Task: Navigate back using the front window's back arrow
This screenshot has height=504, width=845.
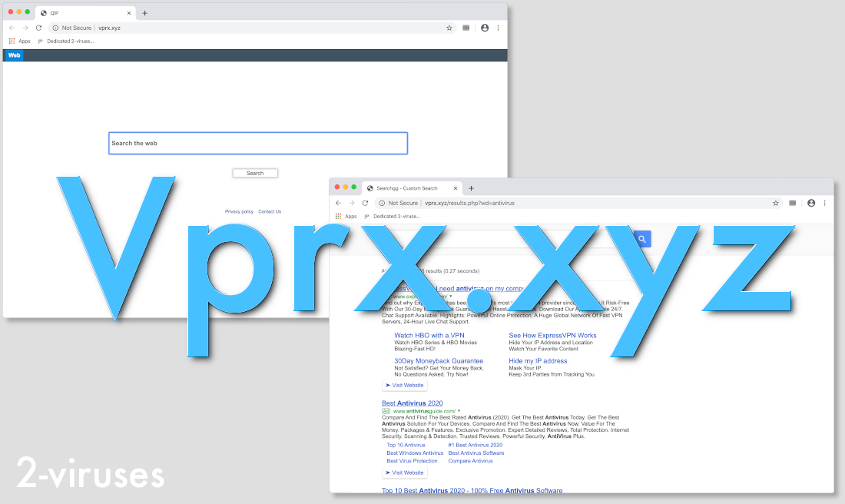Action: tap(338, 203)
